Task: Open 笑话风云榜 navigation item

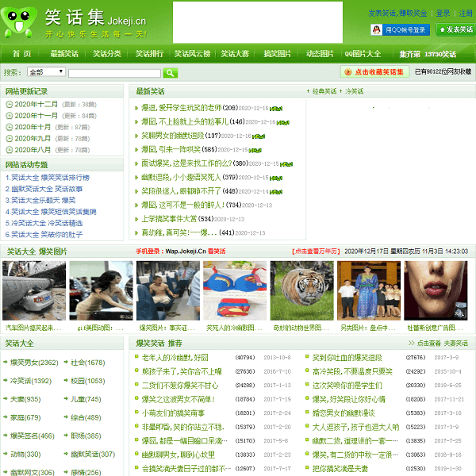Action: coord(192,54)
